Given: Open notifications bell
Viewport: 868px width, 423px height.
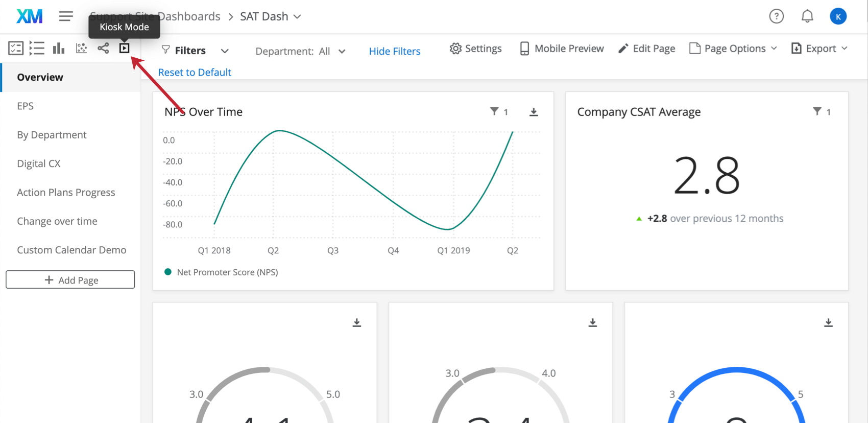Looking at the screenshot, I should click(x=807, y=16).
